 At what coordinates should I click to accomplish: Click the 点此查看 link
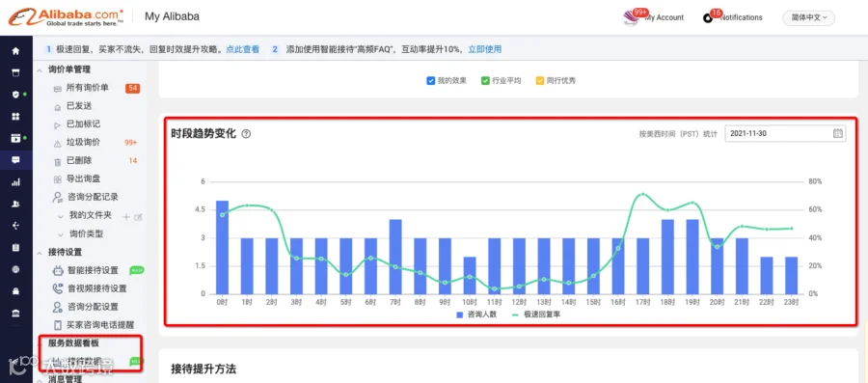pos(243,49)
